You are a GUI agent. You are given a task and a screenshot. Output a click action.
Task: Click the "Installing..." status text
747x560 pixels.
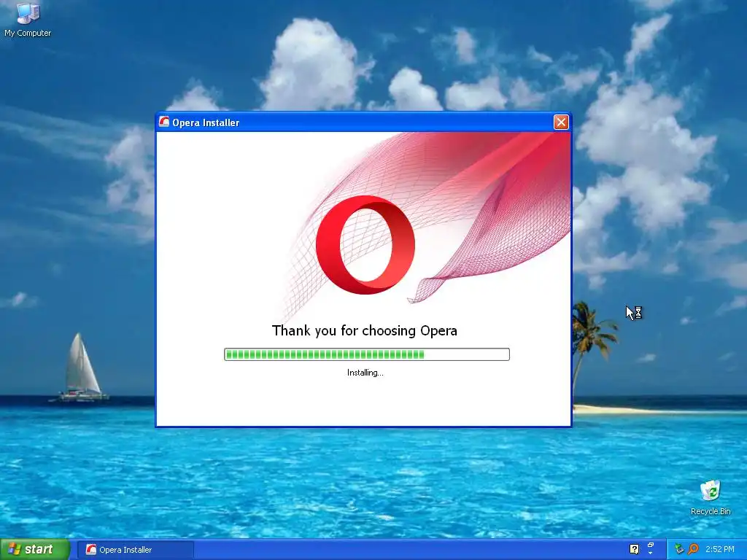tap(365, 373)
